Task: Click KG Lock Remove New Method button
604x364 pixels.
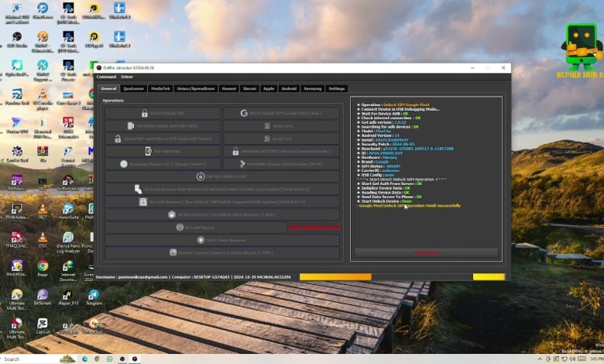Action: [x=222, y=202]
